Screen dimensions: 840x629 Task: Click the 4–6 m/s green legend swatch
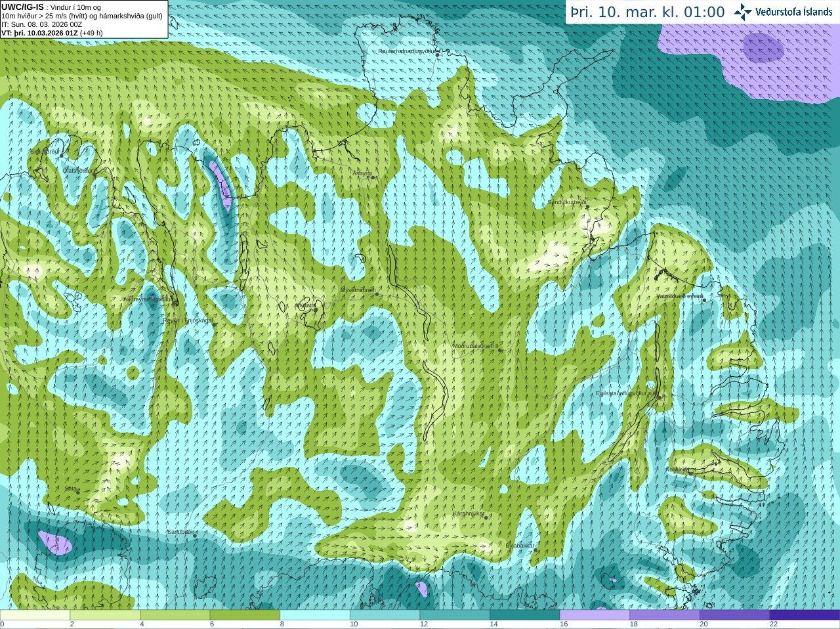[x=175, y=615]
